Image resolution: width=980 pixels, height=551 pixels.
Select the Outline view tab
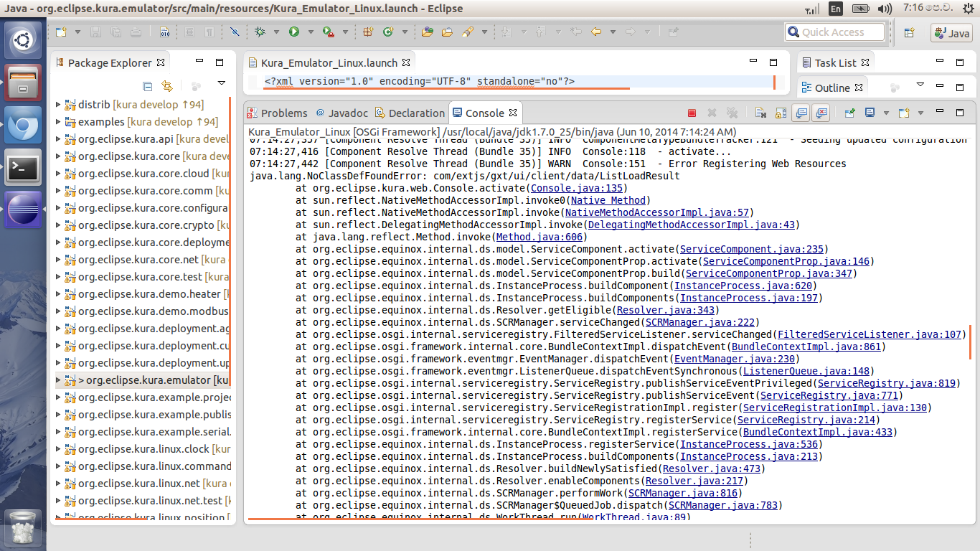click(832, 88)
